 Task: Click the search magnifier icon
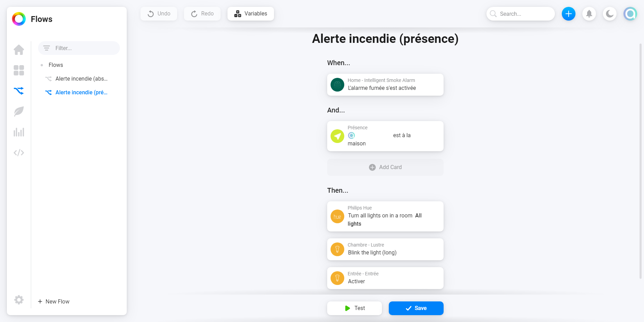(x=493, y=14)
